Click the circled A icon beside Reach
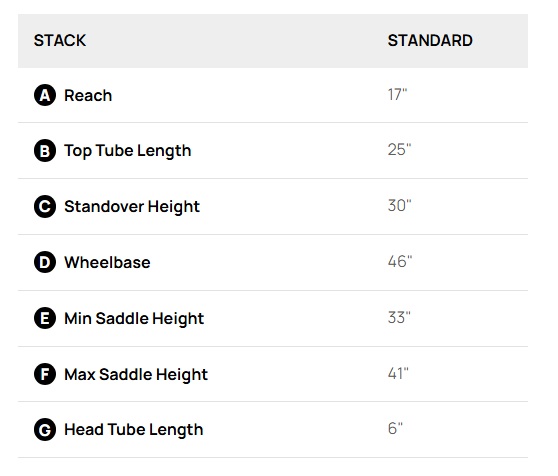 point(45,95)
